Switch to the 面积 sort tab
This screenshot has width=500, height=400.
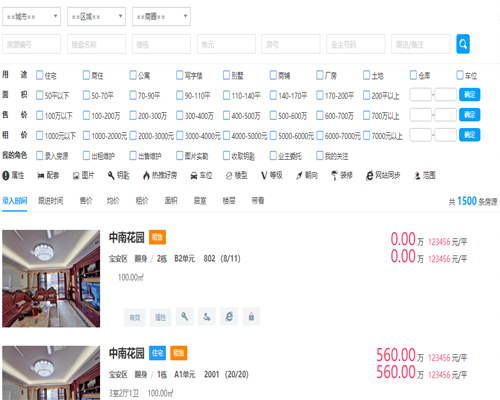coord(171,201)
